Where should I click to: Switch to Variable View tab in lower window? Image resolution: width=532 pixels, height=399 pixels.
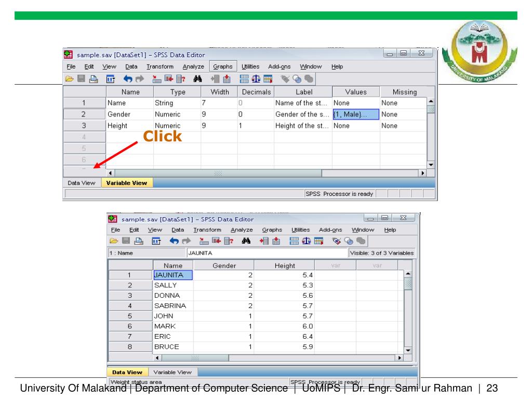[172, 372]
